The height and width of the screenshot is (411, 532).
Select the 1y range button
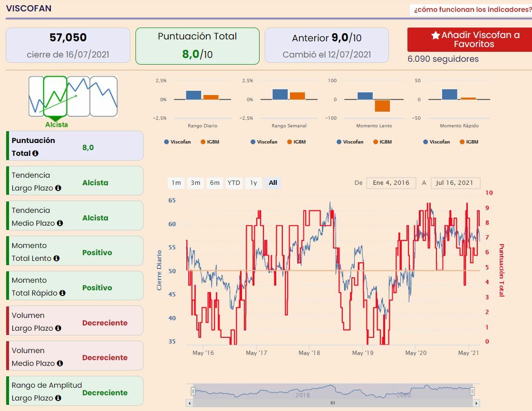(x=253, y=183)
